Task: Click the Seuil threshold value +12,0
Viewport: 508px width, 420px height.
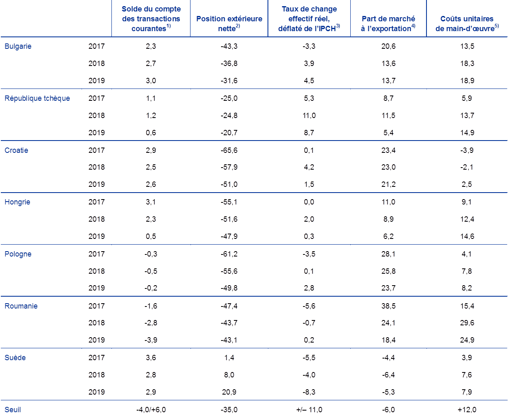Action: click(x=466, y=410)
